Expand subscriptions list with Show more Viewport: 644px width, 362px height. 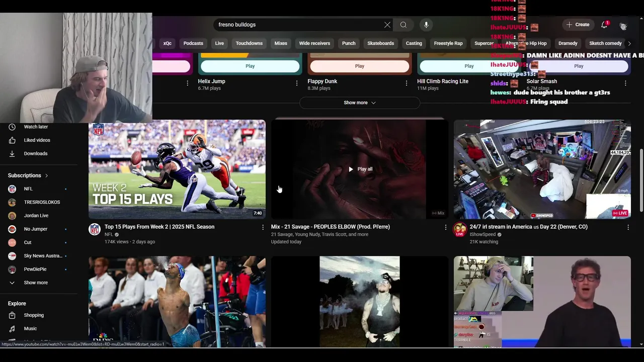click(36, 283)
